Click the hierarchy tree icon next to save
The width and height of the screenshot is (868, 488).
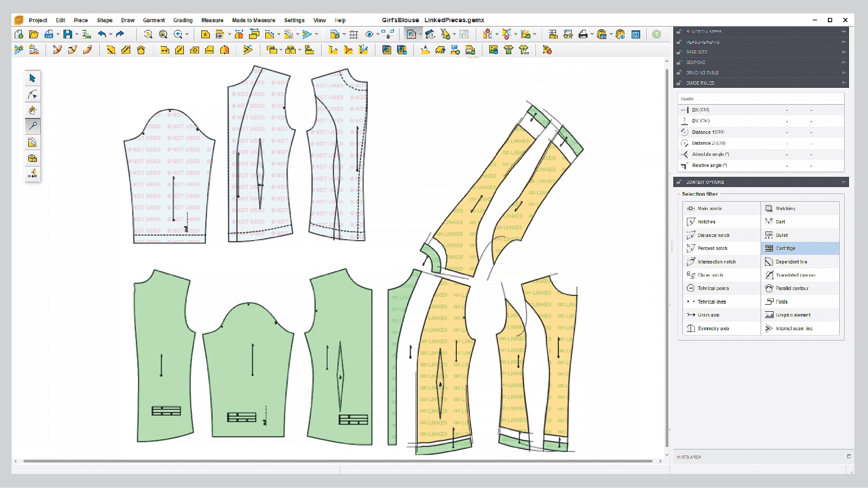(86, 34)
